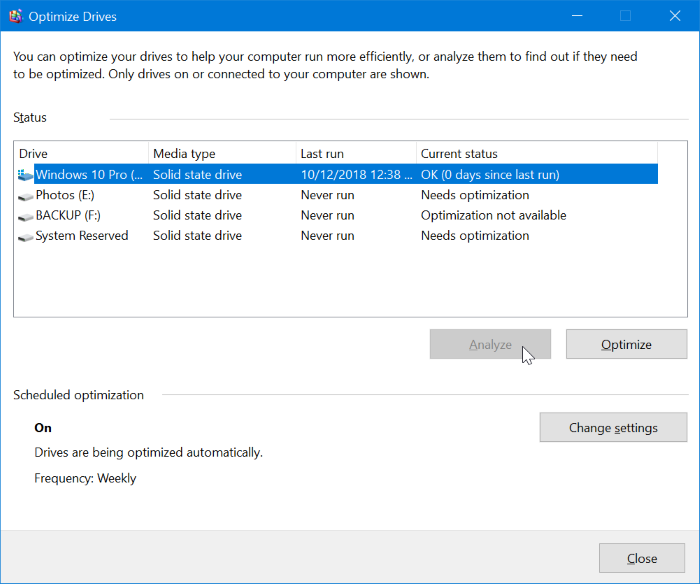
Task: Click 'Needs optimization' status for Photos (E:)
Action: pyautogui.click(x=475, y=195)
